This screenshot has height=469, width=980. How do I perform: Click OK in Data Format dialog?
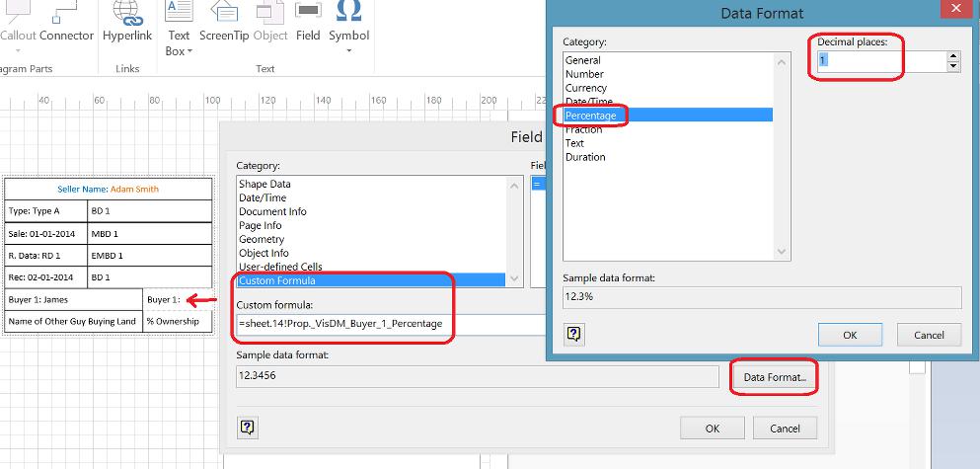(850, 335)
